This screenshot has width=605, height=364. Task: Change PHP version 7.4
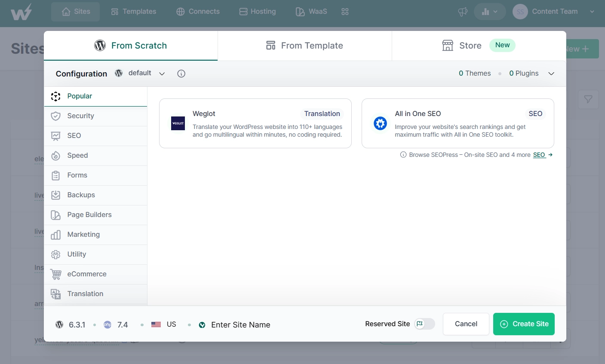[x=116, y=325]
